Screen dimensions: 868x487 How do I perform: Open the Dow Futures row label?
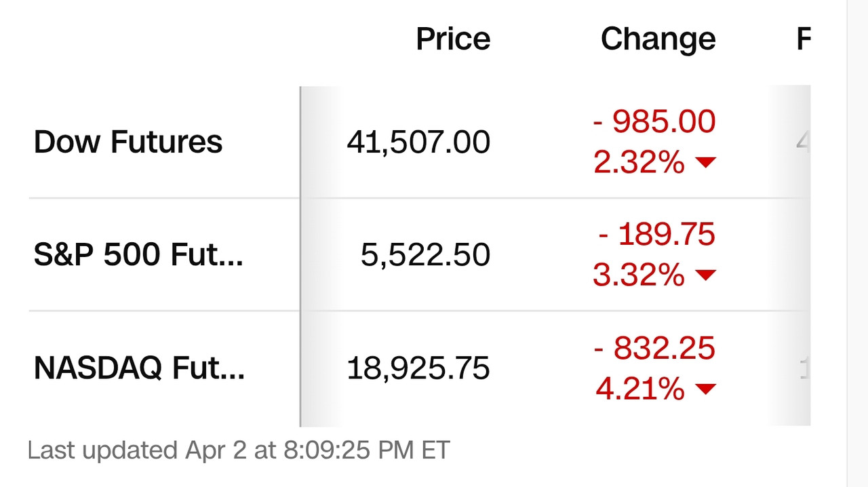(x=128, y=142)
